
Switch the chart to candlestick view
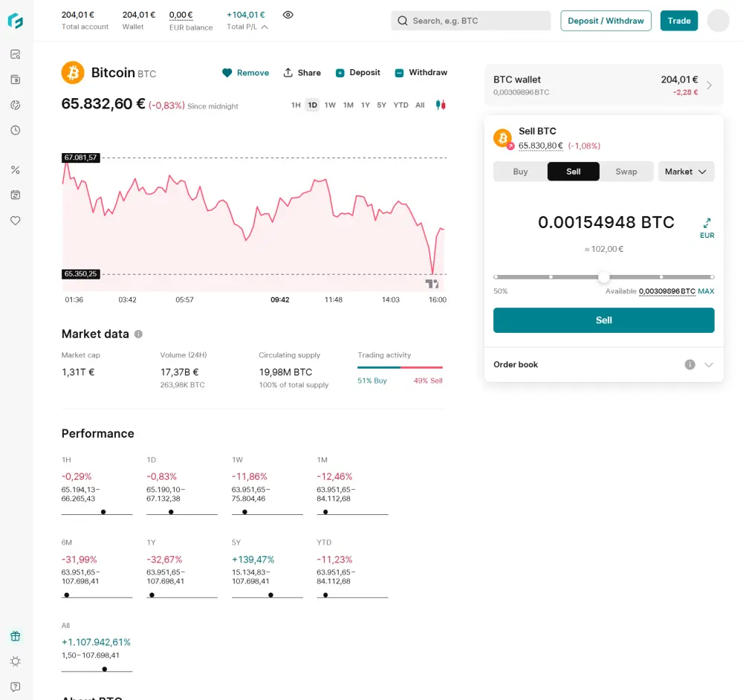tap(441, 105)
